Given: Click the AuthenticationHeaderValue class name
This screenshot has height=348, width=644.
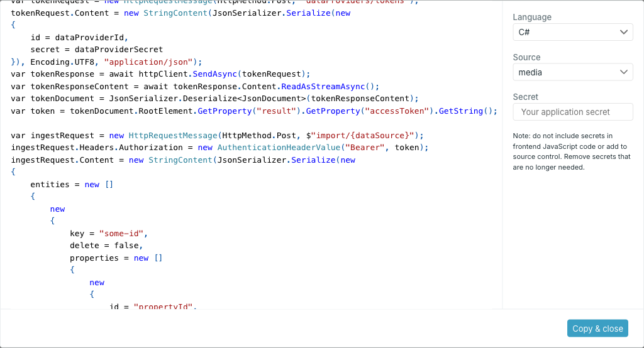Looking at the screenshot, I should (279, 148).
